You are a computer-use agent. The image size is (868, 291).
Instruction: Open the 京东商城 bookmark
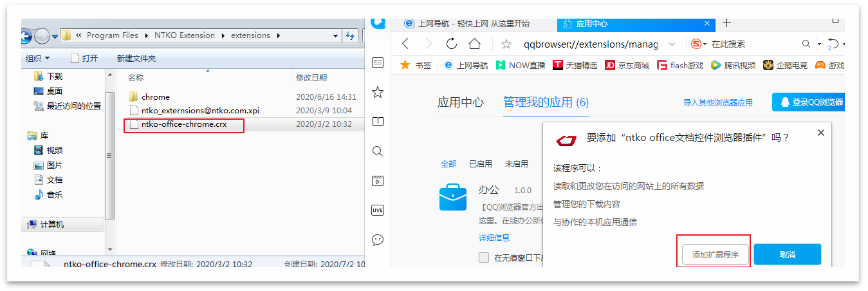click(x=627, y=65)
